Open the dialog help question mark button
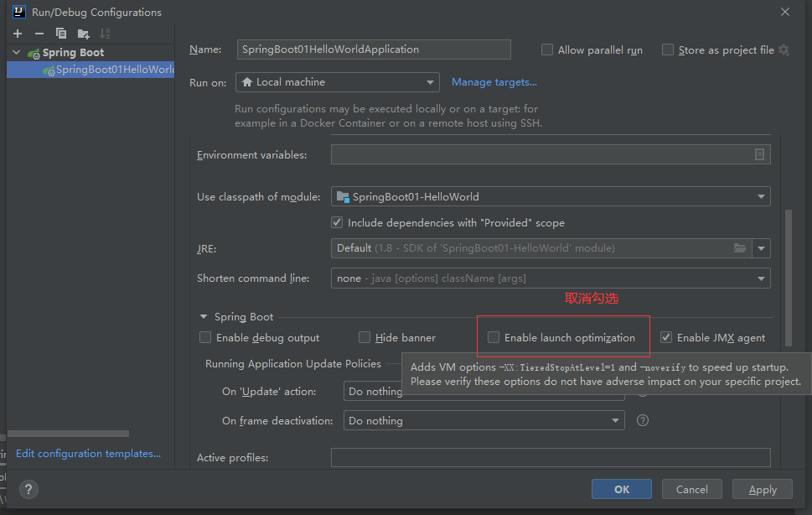This screenshot has width=812, height=515. pyautogui.click(x=28, y=489)
